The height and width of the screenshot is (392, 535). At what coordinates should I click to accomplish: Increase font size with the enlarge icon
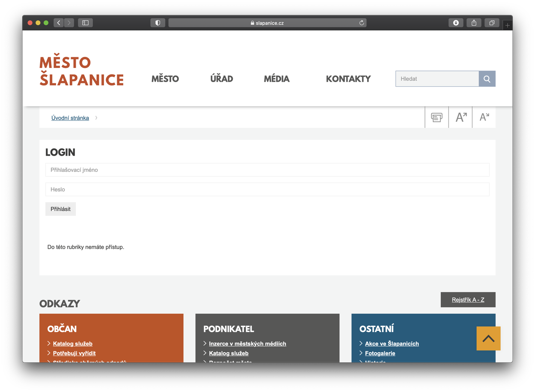[x=461, y=117]
